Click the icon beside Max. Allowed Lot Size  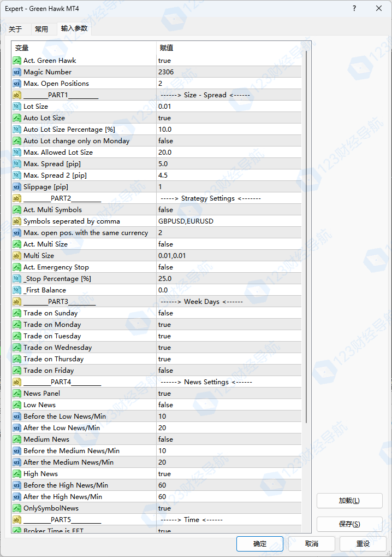pyautogui.click(x=17, y=153)
